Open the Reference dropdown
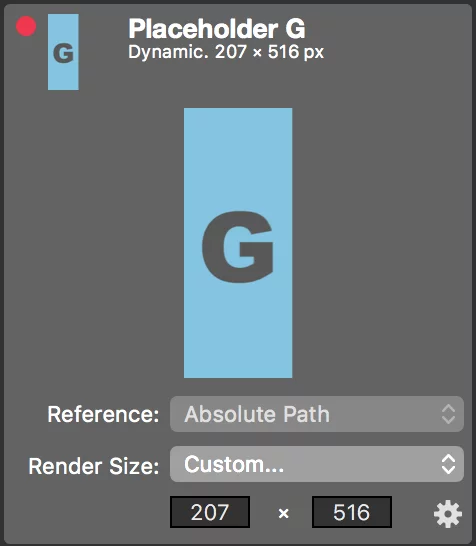 [317, 414]
